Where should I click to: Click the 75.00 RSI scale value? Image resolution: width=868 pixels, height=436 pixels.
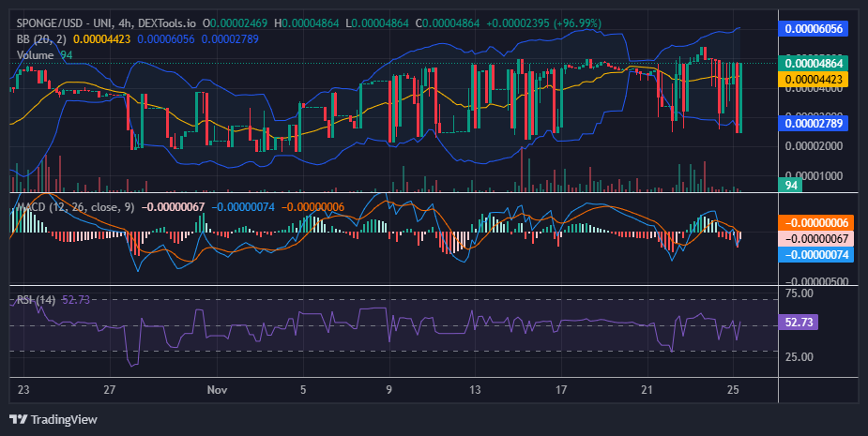coord(799,293)
